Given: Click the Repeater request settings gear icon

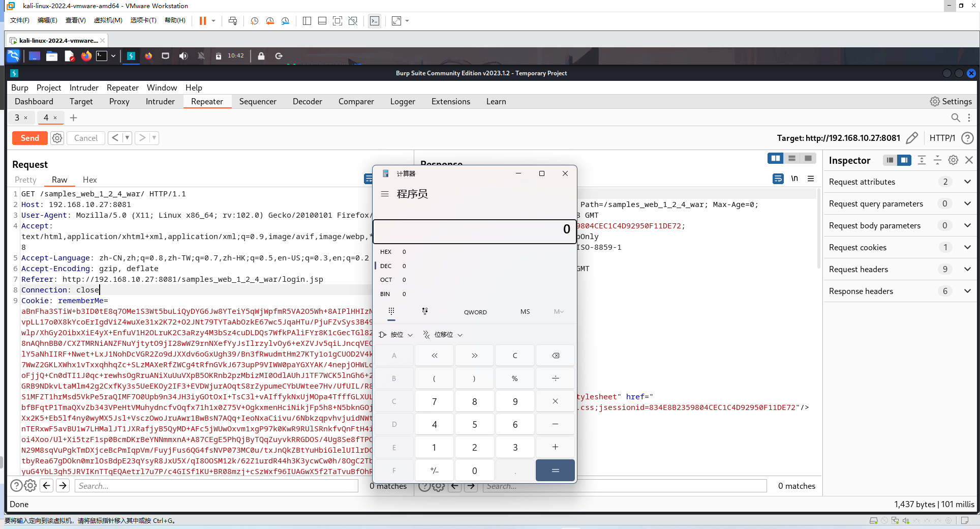Looking at the screenshot, I should tap(57, 138).
